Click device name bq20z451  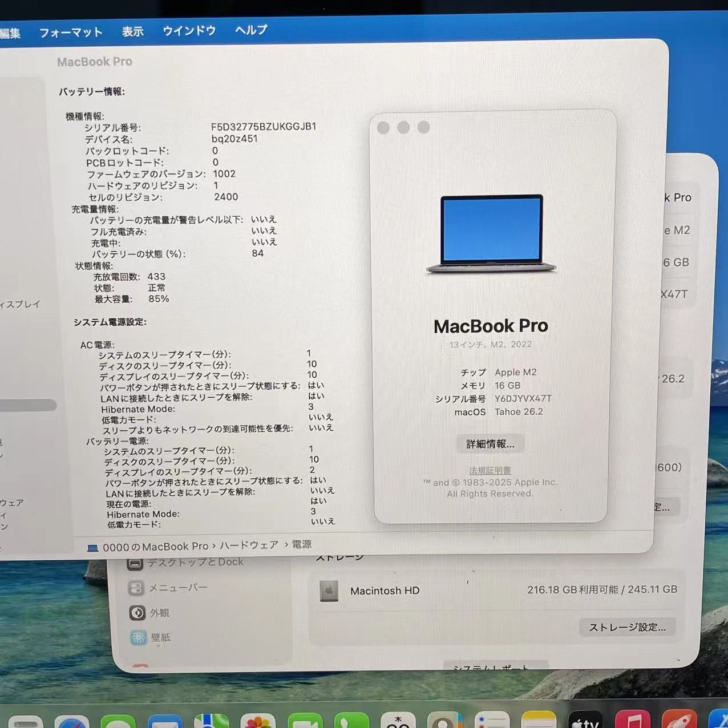point(234,139)
